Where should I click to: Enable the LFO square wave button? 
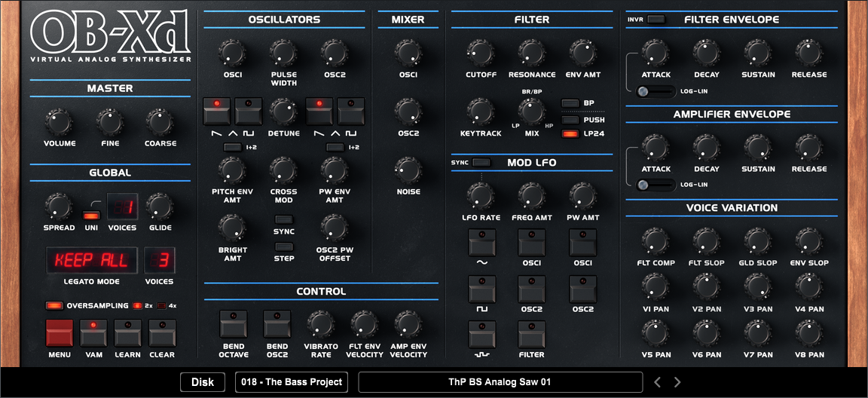[482, 289]
